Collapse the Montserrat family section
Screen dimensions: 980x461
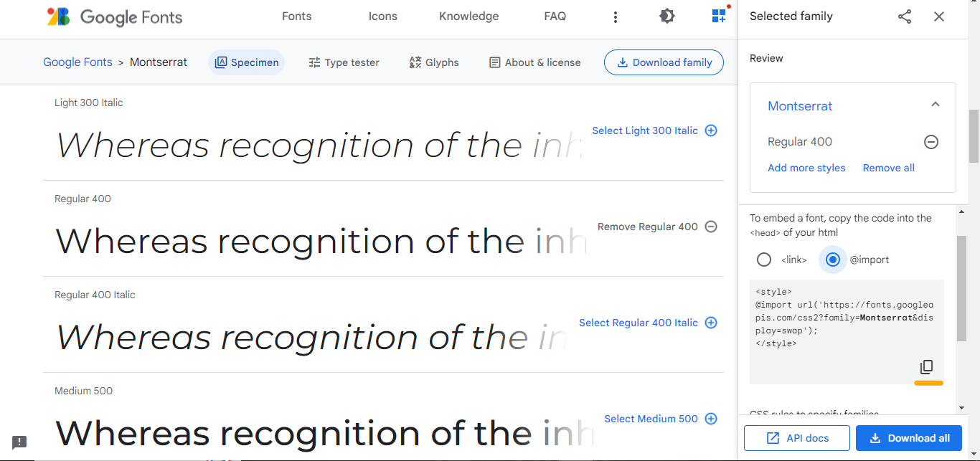(x=935, y=105)
